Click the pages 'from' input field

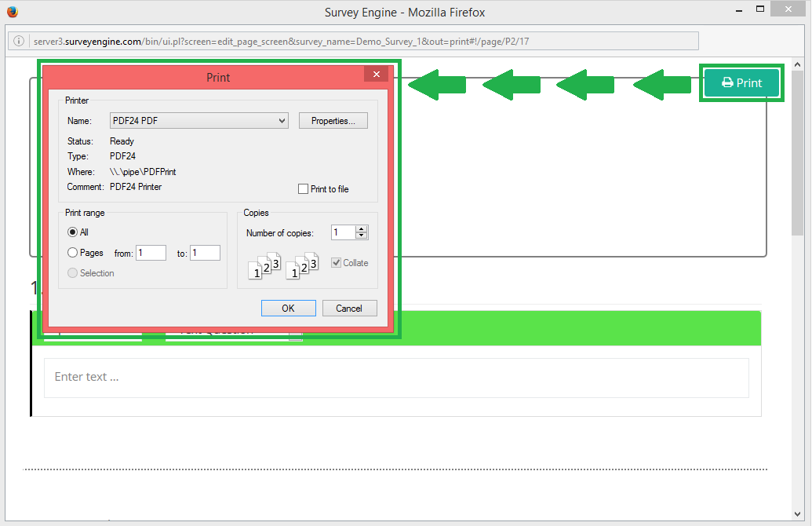pos(151,253)
